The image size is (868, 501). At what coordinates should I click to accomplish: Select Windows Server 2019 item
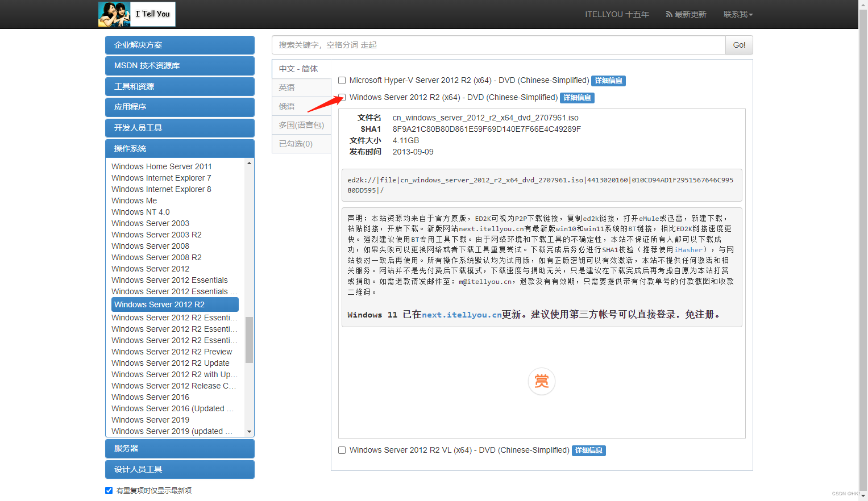tap(150, 420)
